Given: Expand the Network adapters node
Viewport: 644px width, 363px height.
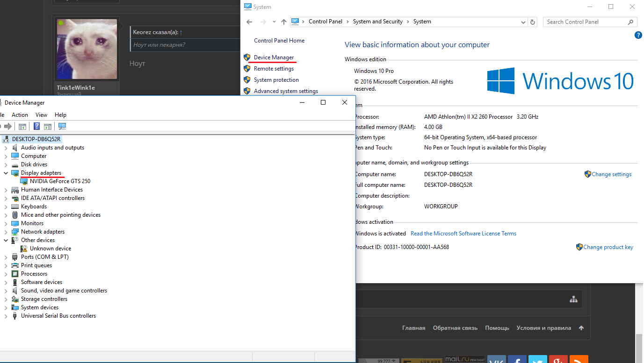Looking at the screenshot, I should (6, 232).
